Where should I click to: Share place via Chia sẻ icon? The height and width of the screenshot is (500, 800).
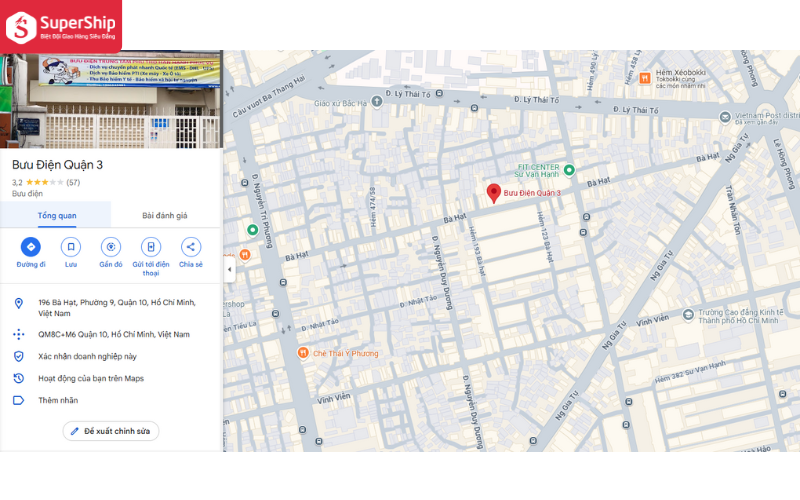191,247
